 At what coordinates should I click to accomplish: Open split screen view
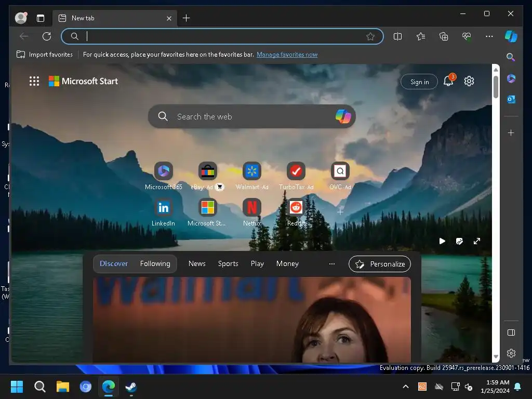pos(397,36)
